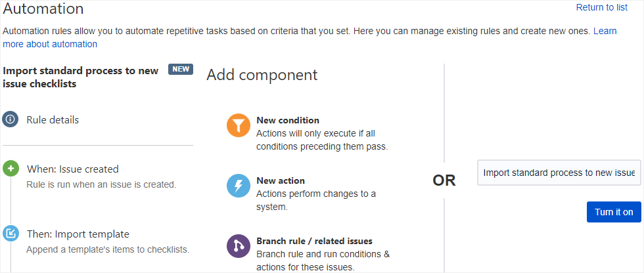
Task: Click the blue New action lightning icon
Action: (x=239, y=186)
